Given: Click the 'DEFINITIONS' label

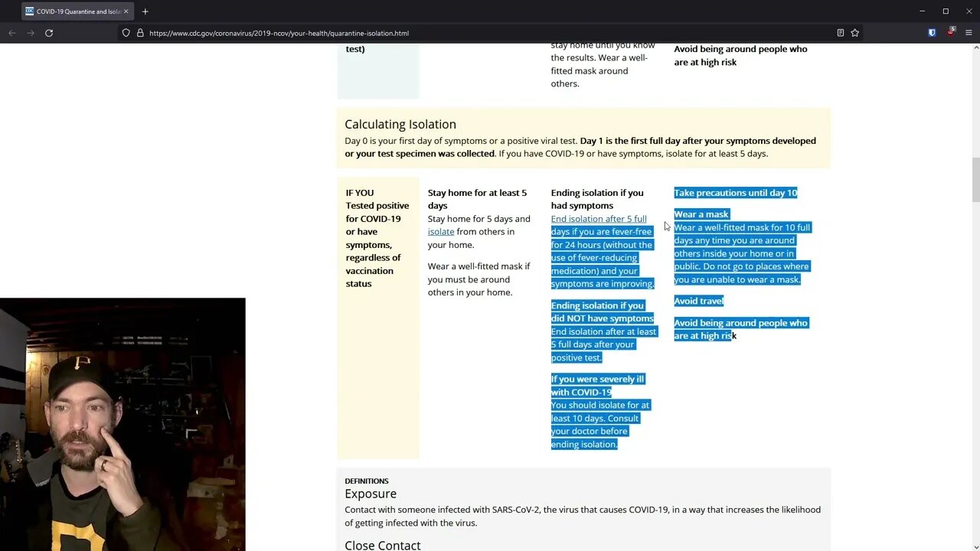Looking at the screenshot, I should click(x=367, y=481).
